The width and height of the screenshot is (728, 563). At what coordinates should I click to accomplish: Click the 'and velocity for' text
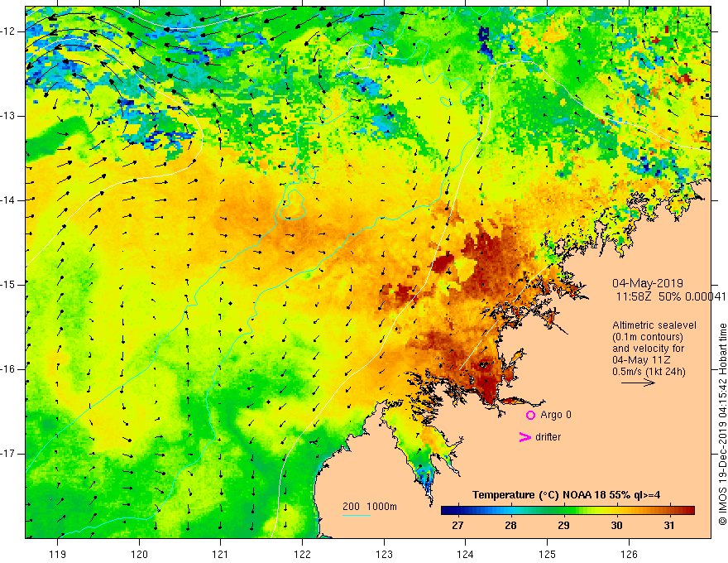click(648, 349)
